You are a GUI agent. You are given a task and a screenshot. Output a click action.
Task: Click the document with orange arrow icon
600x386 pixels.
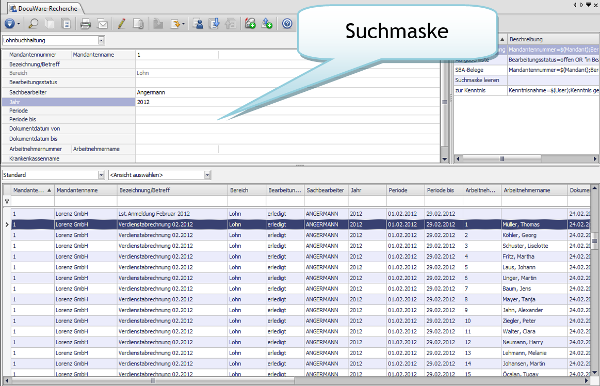pos(175,24)
